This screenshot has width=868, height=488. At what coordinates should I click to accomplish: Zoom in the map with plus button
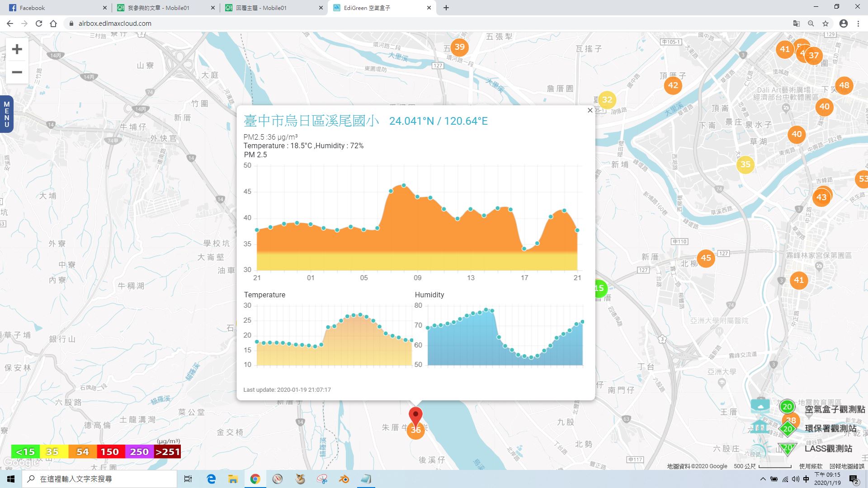click(x=17, y=49)
